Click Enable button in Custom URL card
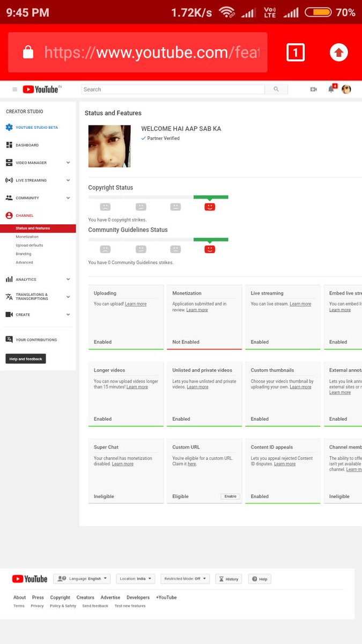362x644 pixels. (x=231, y=496)
